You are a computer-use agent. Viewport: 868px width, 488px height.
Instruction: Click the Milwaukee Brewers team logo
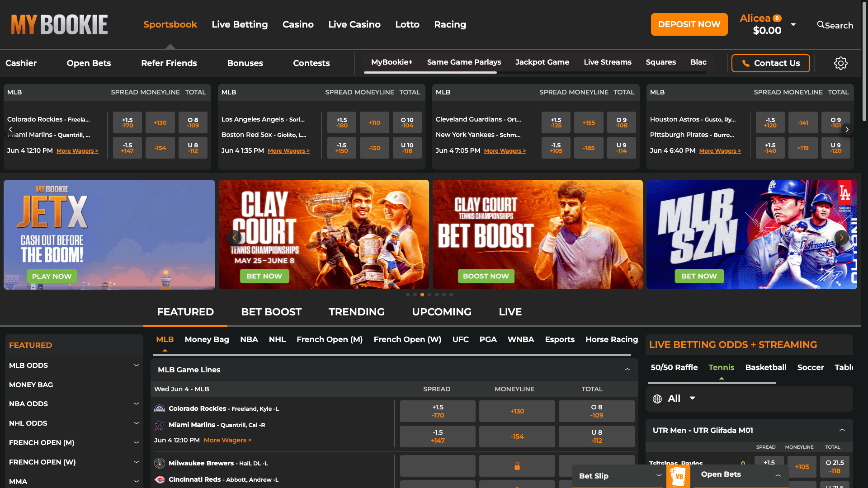(160, 463)
